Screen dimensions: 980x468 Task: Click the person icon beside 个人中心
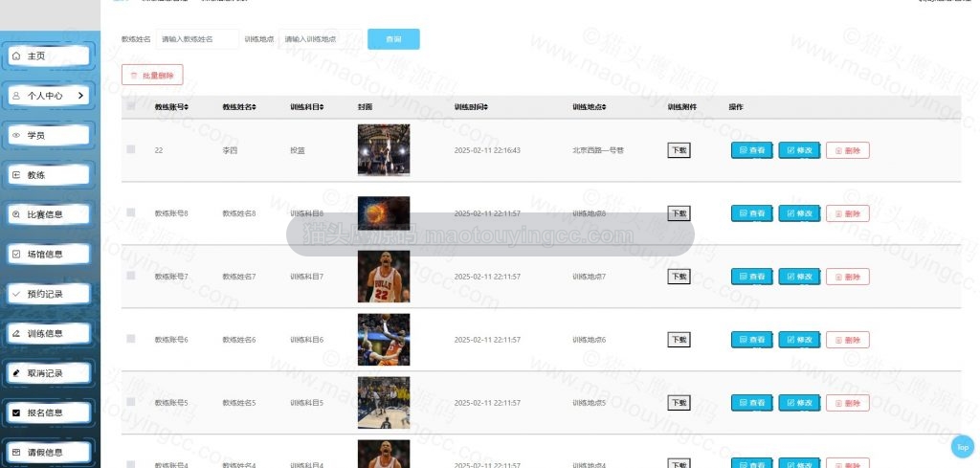[x=16, y=96]
